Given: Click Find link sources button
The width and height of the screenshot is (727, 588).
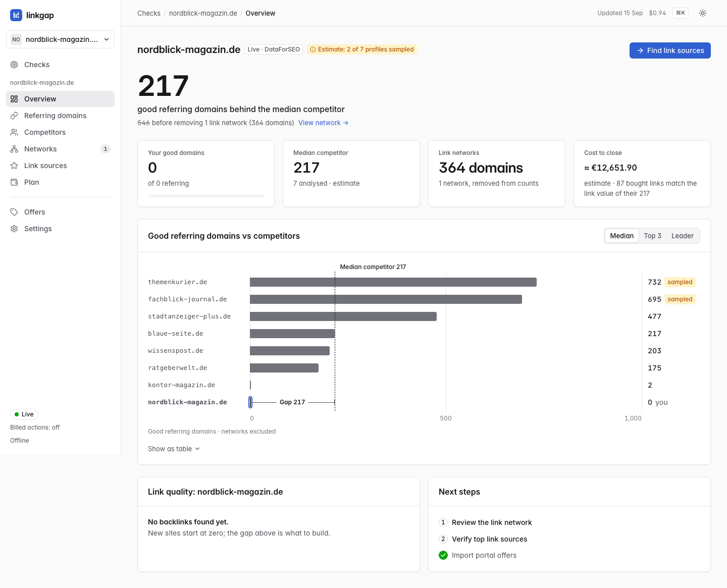Looking at the screenshot, I should [x=670, y=50].
